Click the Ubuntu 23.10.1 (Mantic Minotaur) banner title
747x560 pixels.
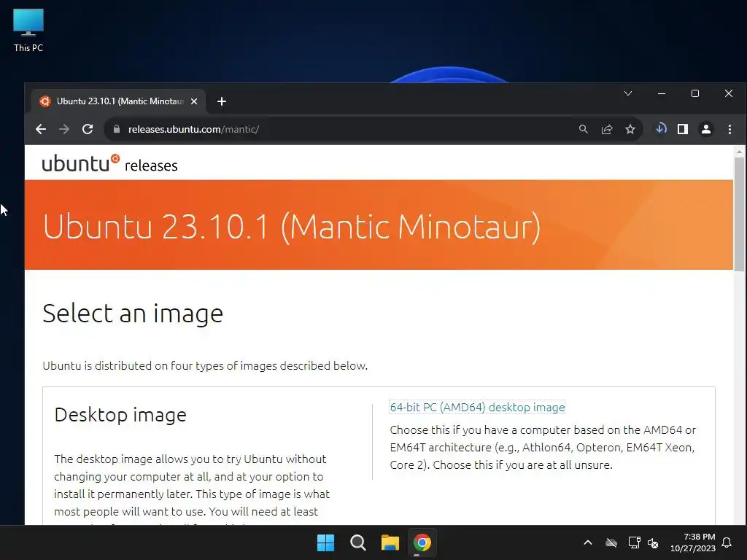click(292, 227)
